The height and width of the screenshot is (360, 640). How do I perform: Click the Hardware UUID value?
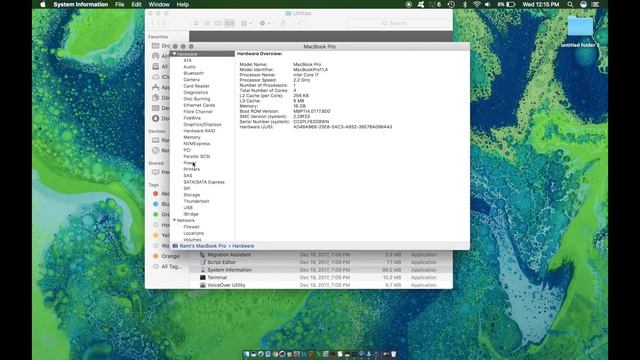[x=342, y=127]
